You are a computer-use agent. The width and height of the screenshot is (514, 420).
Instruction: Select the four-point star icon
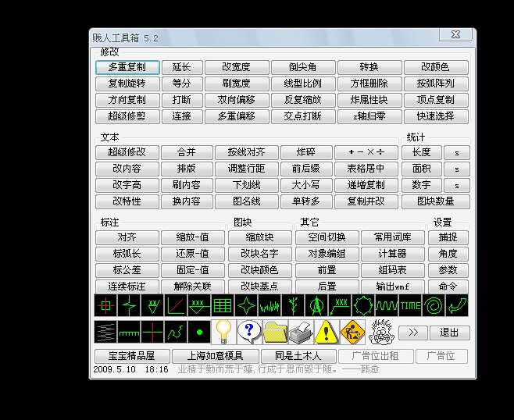point(246,305)
